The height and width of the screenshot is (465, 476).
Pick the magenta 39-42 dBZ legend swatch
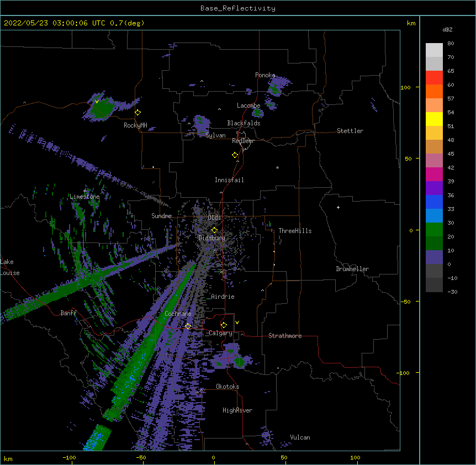(x=434, y=174)
